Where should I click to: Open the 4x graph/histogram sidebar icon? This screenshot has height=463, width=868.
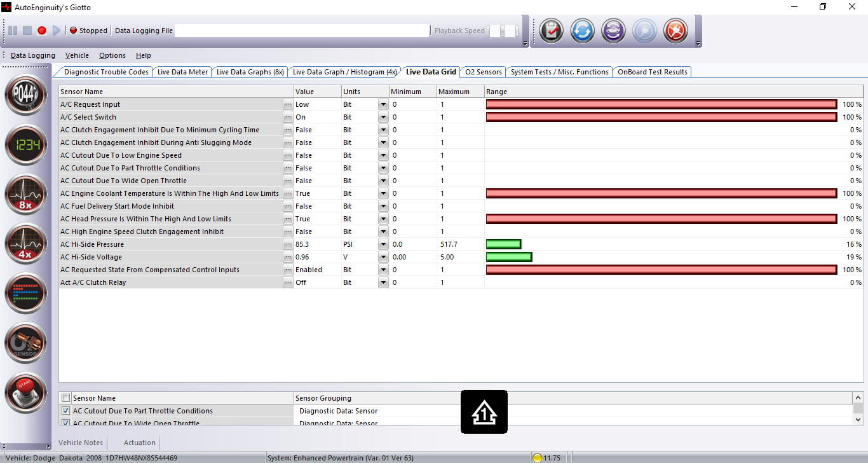[25, 244]
